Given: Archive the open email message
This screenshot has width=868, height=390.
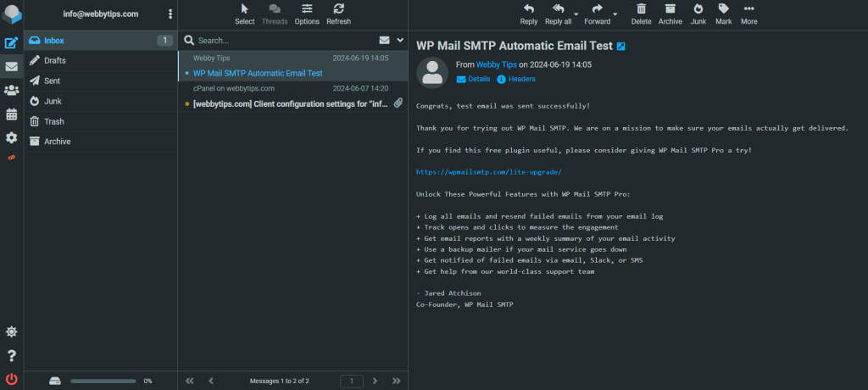Looking at the screenshot, I should point(670,14).
